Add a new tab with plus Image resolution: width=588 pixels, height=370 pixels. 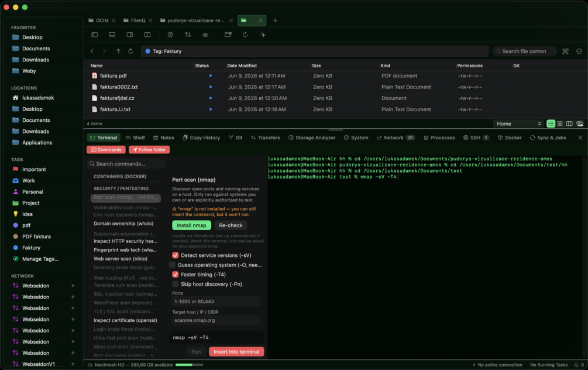coord(275,20)
